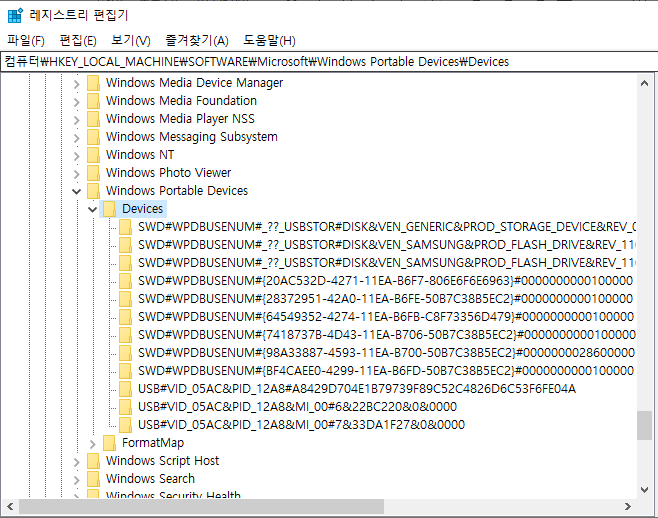
Task: Click the Registry Editor app icon in title bar
Action: point(15,16)
